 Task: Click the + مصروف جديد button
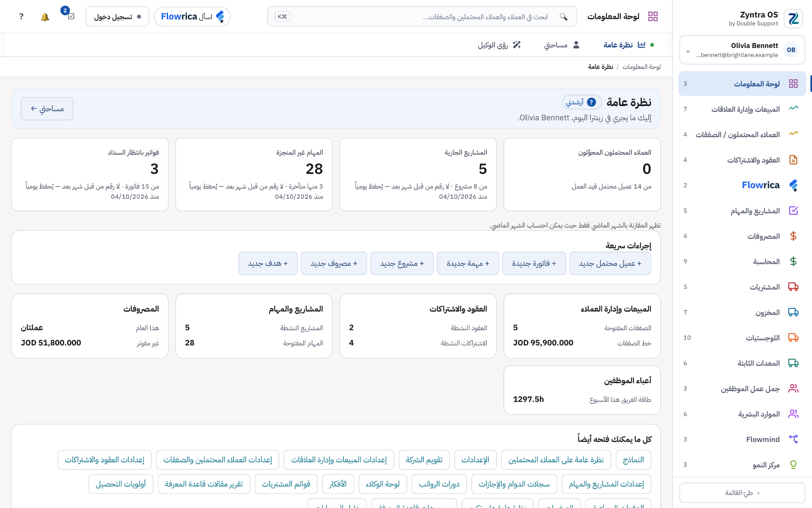(334, 263)
